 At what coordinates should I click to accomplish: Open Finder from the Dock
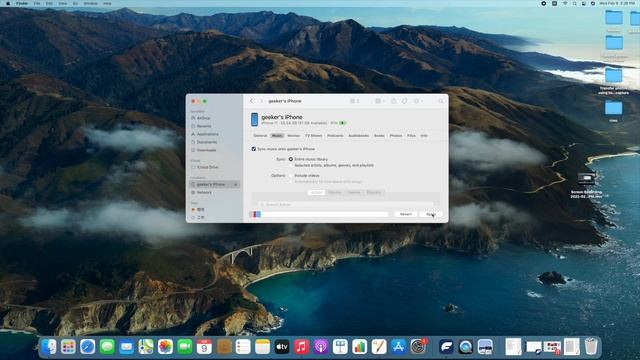click(x=49, y=347)
